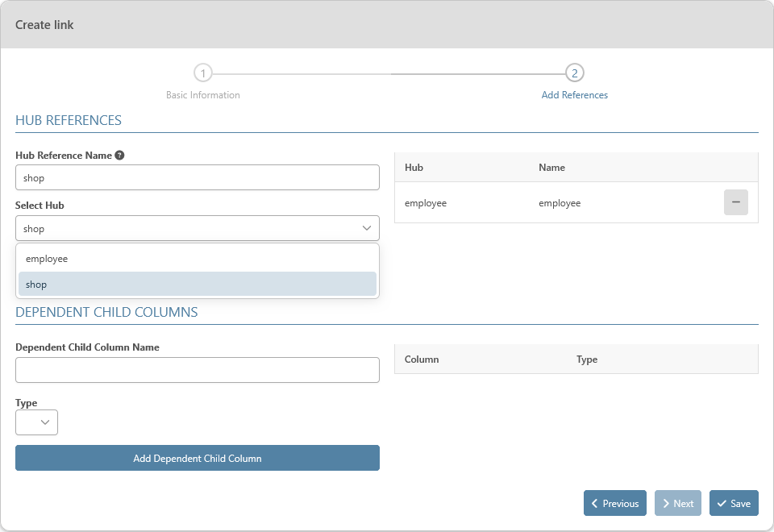Open the Type dropdown

(x=36, y=422)
